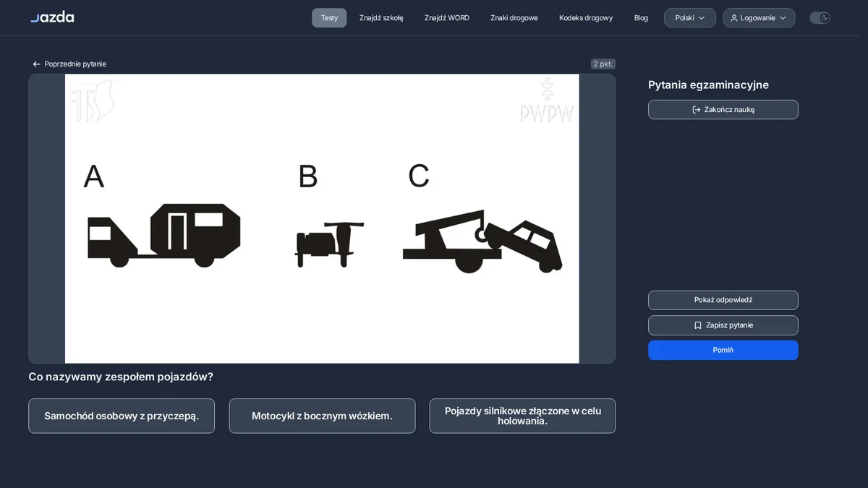Viewport: 868px width, 488px height.
Task: Toggle the dark mode switch
Action: [820, 18]
